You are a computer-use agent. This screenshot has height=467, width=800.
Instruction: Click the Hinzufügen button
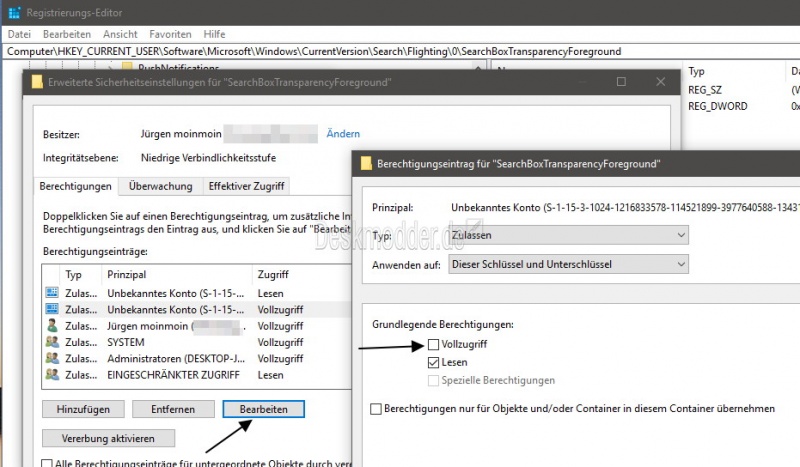click(83, 409)
